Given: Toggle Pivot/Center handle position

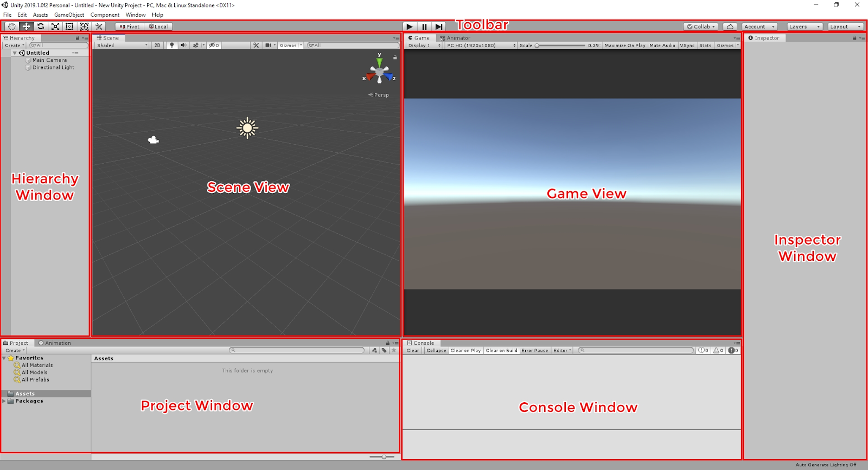Looking at the screenshot, I should [x=130, y=27].
